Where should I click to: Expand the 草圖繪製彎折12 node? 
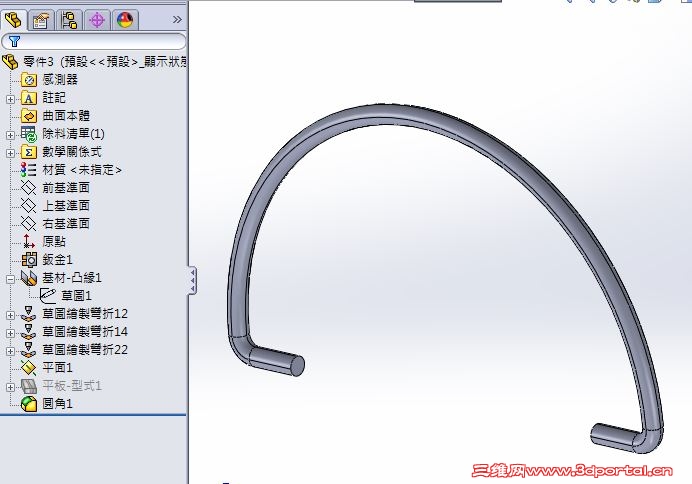point(10,315)
